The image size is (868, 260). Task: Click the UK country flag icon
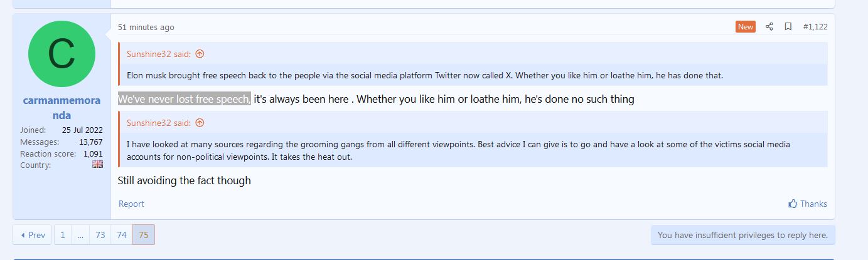pos(97,164)
